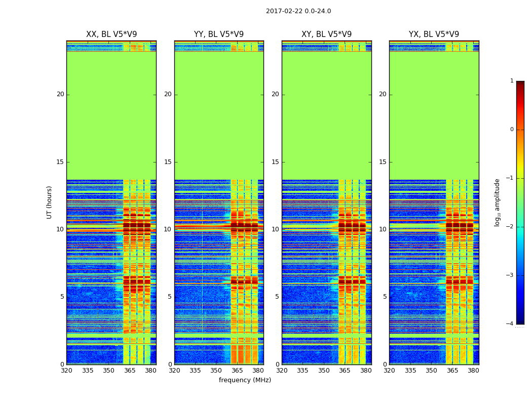
Task: Click the green flagged region in YX panel
Action: click(x=434, y=115)
